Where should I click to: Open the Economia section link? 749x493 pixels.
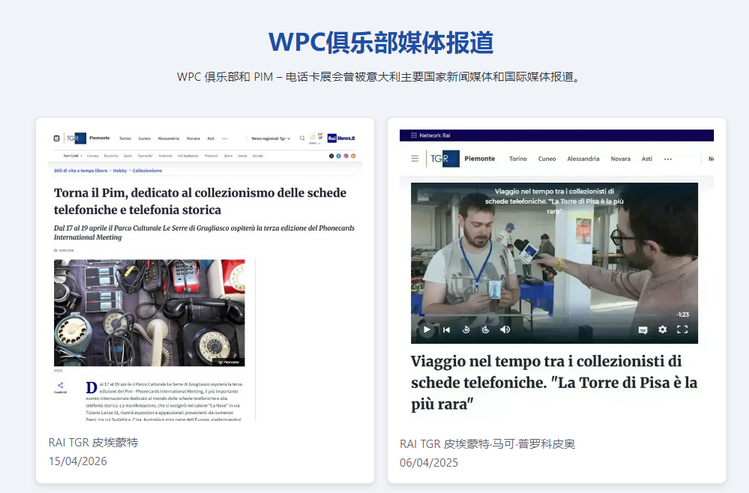[x=111, y=156]
